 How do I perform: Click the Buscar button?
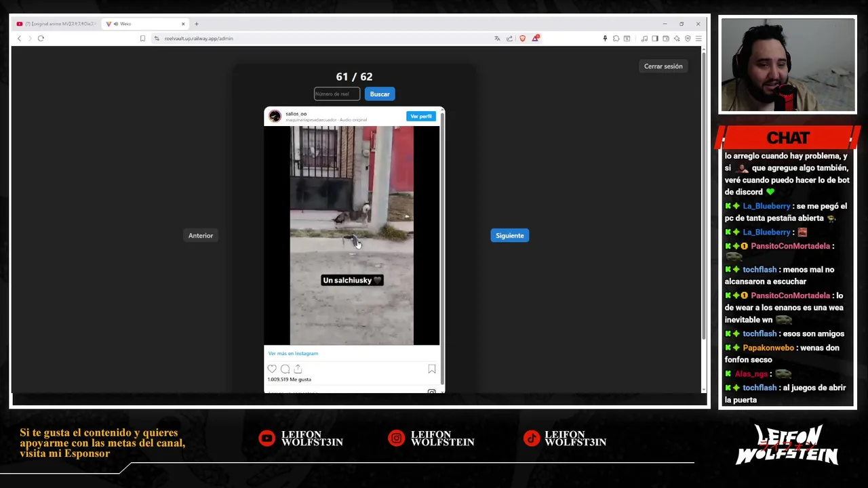tap(380, 94)
